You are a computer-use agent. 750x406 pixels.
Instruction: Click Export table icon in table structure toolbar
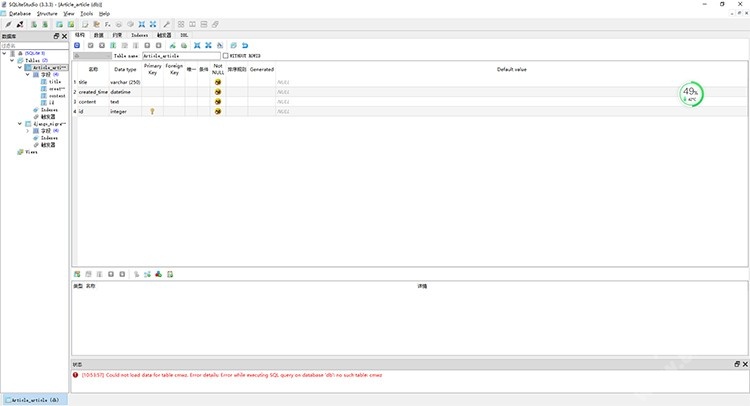coord(209,45)
